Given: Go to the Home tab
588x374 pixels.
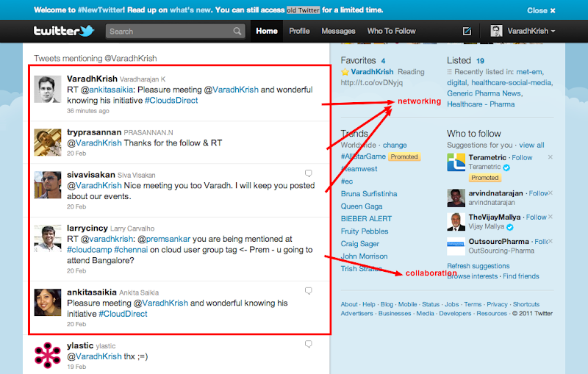Looking at the screenshot, I should [267, 31].
